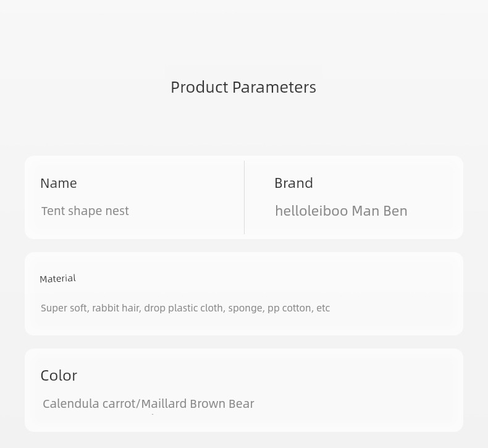Select the Material label
This screenshot has height=448, width=488.
[x=57, y=279]
